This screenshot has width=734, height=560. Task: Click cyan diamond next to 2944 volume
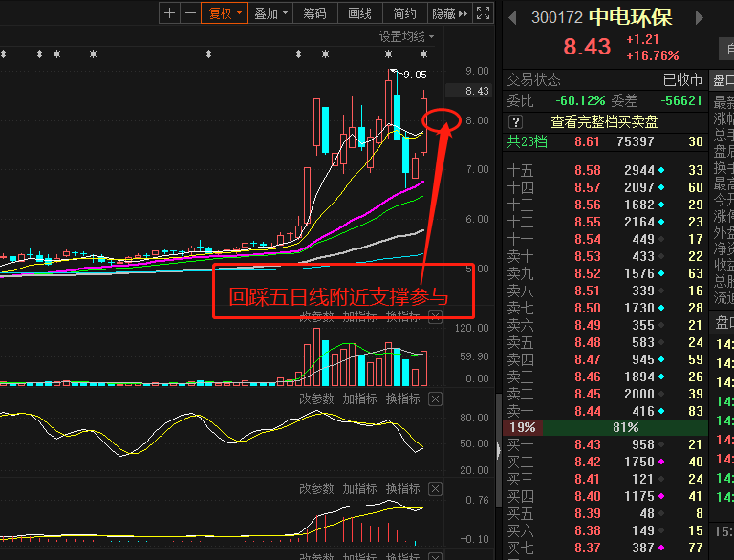point(661,170)
